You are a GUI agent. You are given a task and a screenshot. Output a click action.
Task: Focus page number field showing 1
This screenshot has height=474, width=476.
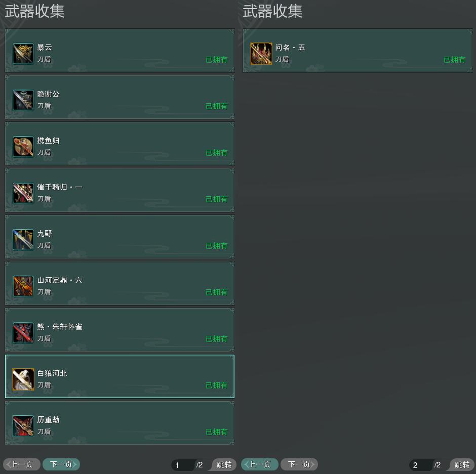click(x=183, y=465)
